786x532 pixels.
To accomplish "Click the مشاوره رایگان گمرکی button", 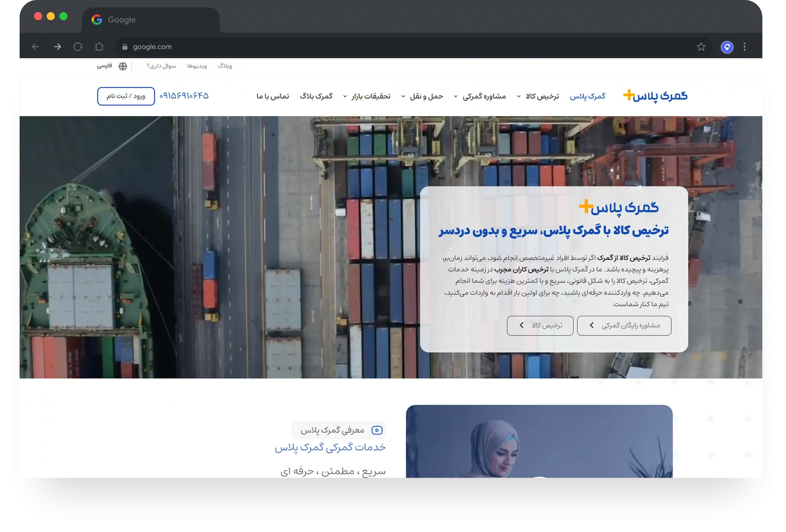I will point(624,326).
